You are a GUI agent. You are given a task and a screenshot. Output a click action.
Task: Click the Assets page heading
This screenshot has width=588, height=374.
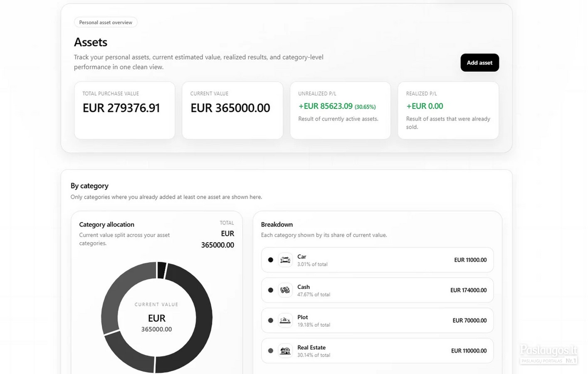(x=91, y=42)
